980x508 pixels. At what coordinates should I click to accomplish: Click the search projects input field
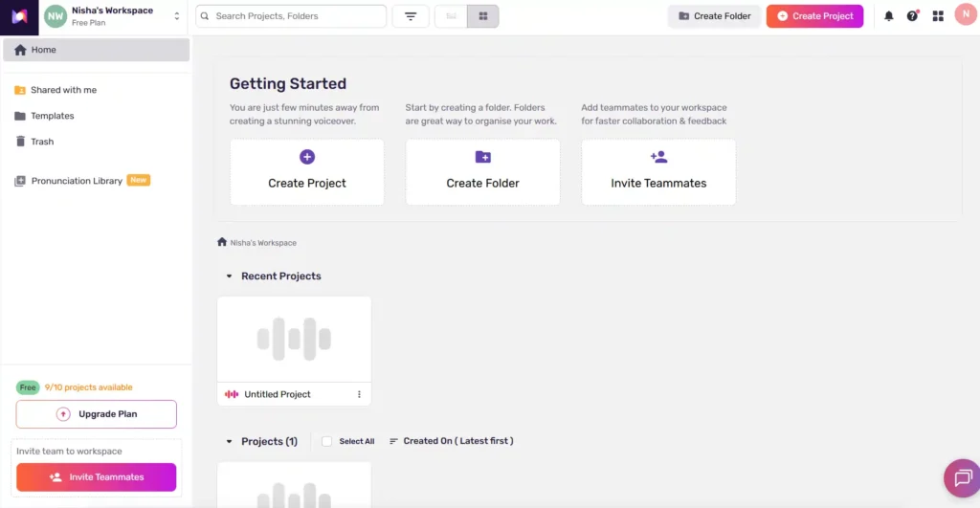click(291, 16)
